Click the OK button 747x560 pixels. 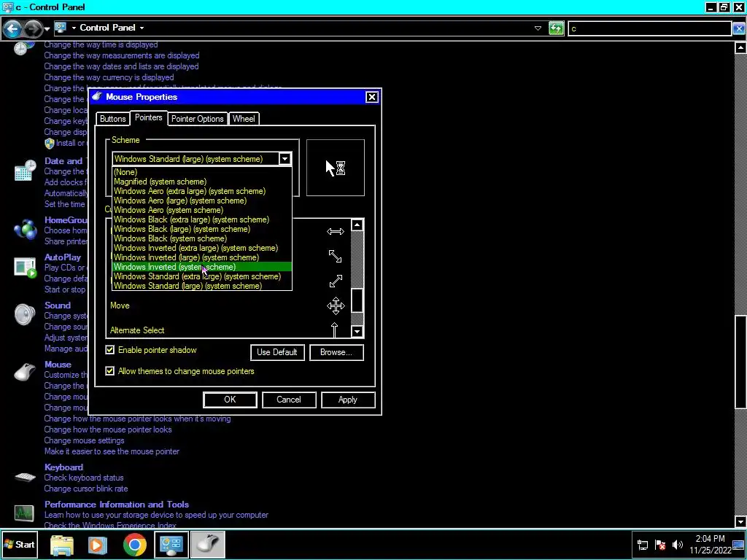(x=230, y=400)
